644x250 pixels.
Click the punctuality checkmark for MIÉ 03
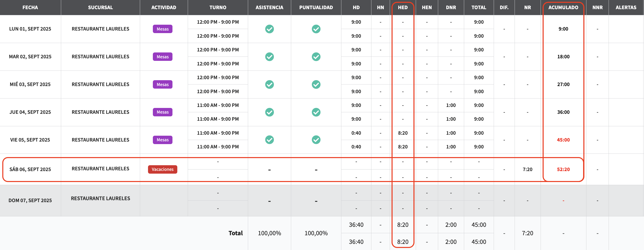pos(316,85)
